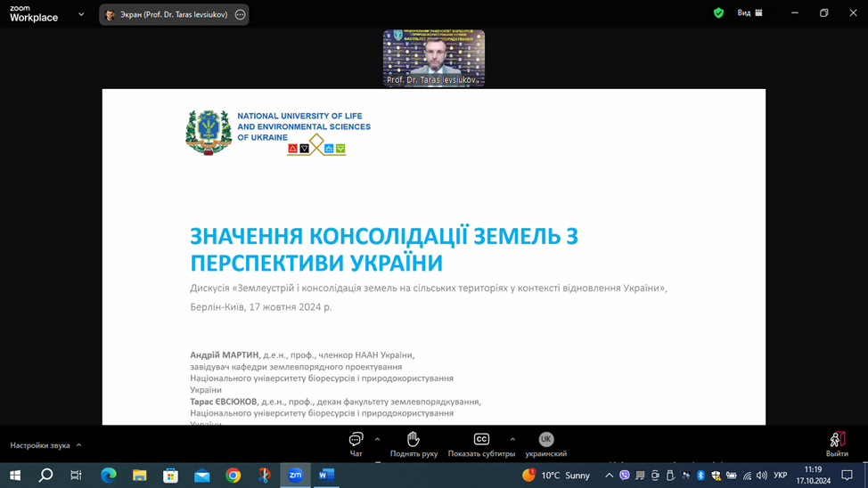Open the Windows Start menu
Viewport: 868px width, 488px height.
click(15, 476)
